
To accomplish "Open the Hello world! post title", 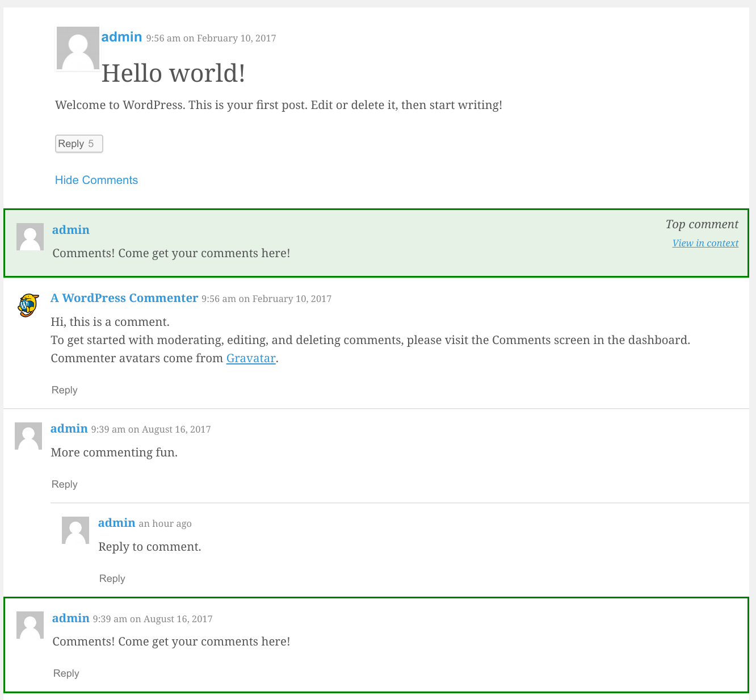I will click(173, 73).
